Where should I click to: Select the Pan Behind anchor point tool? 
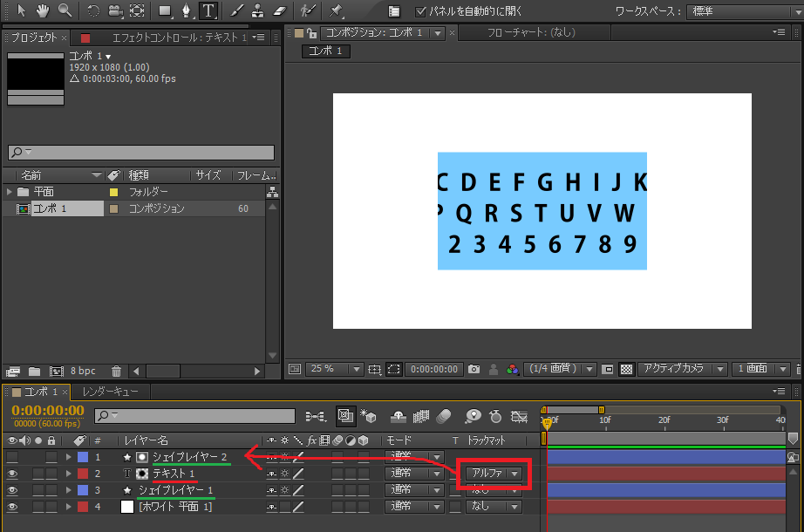[x=137, y=10]
